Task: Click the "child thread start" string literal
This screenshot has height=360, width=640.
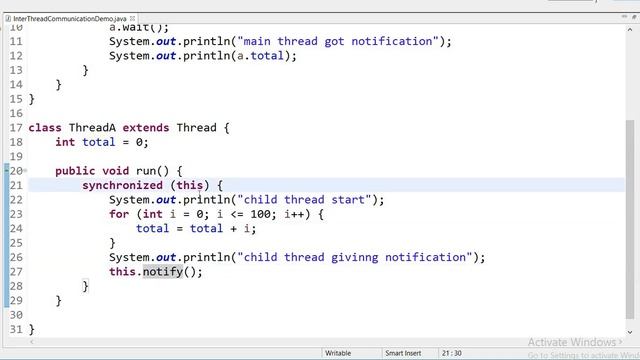Action: pyautogui.click(x=304, y=200)
